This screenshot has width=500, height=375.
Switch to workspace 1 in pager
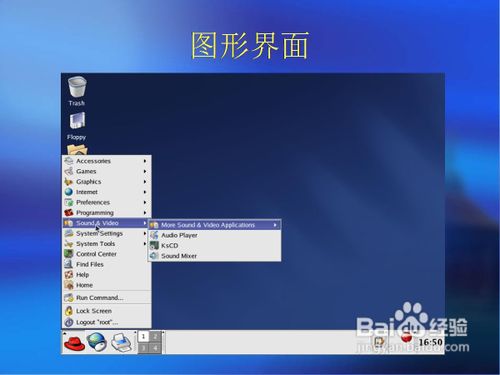pyautogui.click(x=144, y=336)
